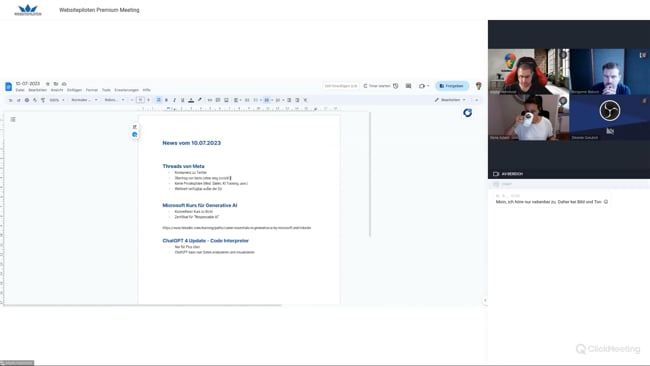Decrease font size with minus button
The height and width of the screenshot is (366, 650).
pyautogui.click(x=132, y=100)
